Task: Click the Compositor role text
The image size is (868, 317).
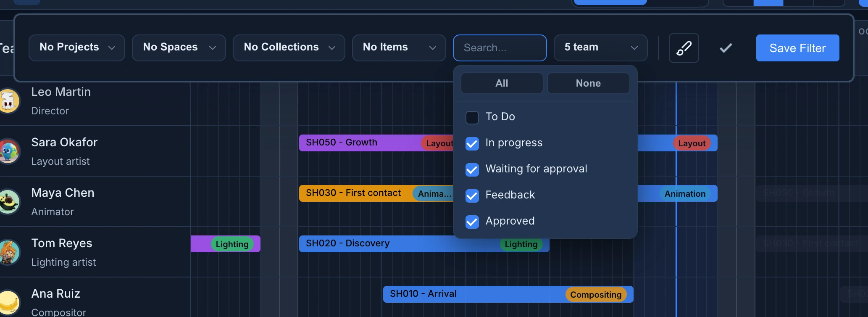Action: 58,312
